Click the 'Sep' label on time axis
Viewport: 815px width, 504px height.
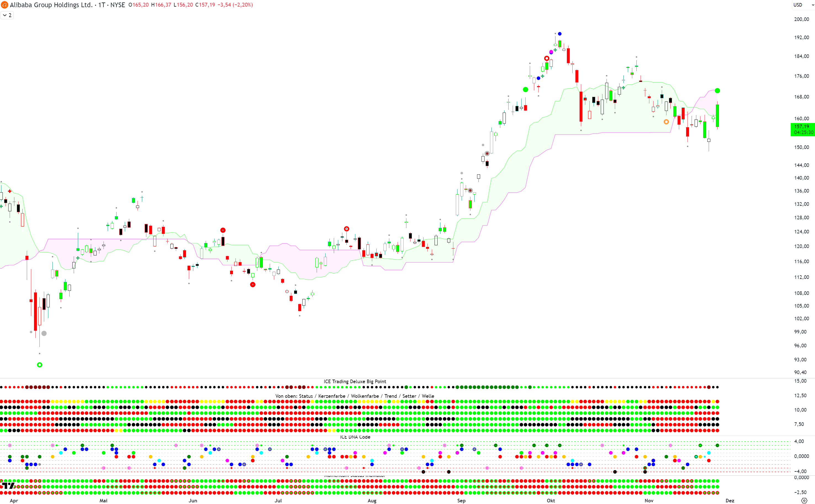pyautogui.click(x=461, y=500)
